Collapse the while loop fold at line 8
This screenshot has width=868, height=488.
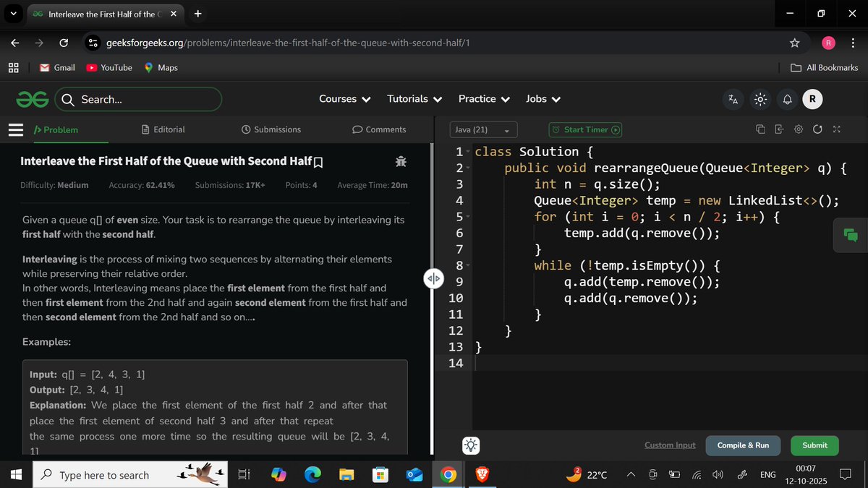click(469, 266)
